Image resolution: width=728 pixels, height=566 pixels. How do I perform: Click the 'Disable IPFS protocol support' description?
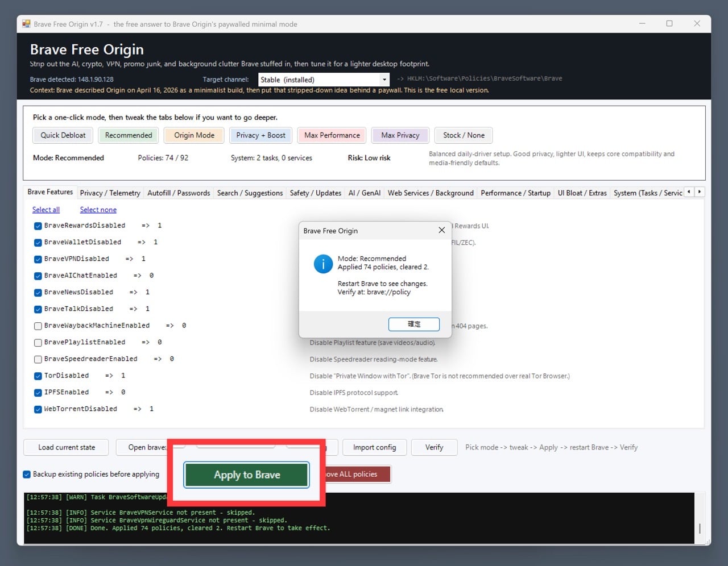tap(354, 393)
